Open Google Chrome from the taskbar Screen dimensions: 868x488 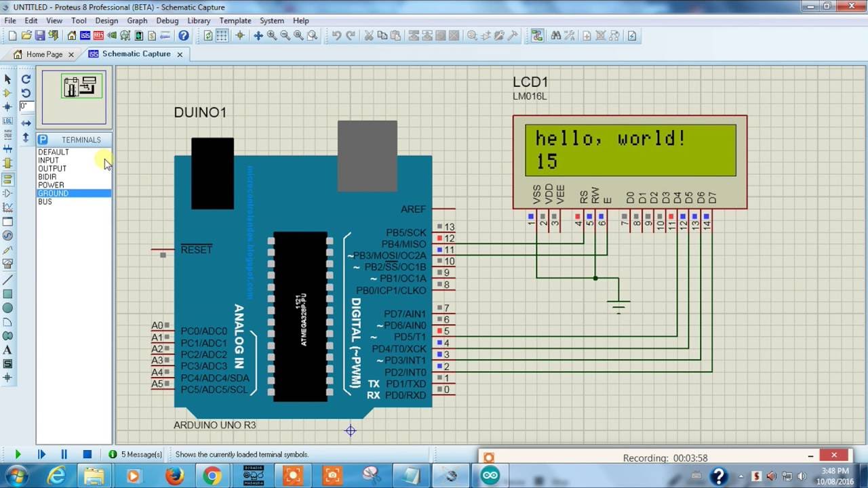point(212,476)
